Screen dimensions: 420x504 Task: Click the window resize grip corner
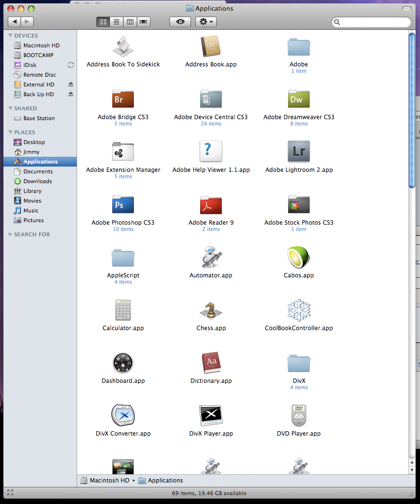coord(411,493)
